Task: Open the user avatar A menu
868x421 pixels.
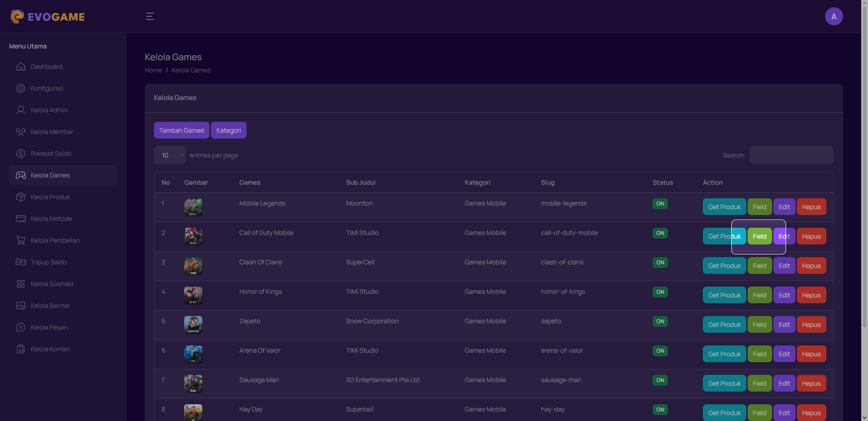Action: [834, 17]
